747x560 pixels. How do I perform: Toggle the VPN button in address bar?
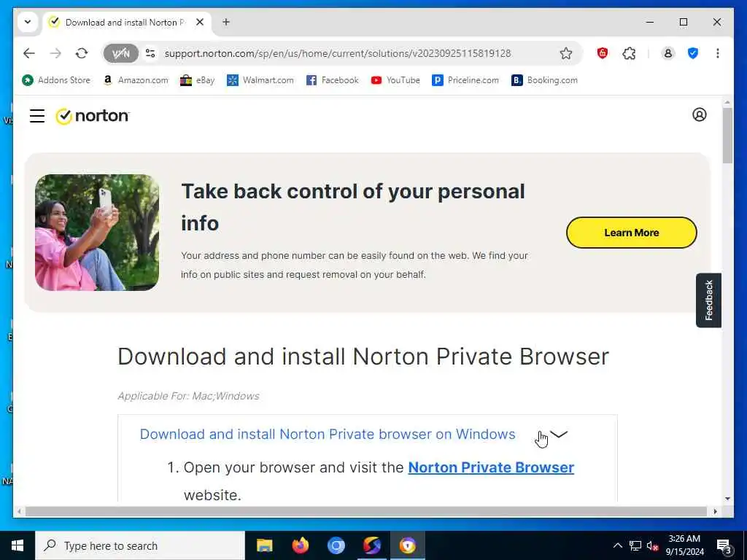[120, 53]
